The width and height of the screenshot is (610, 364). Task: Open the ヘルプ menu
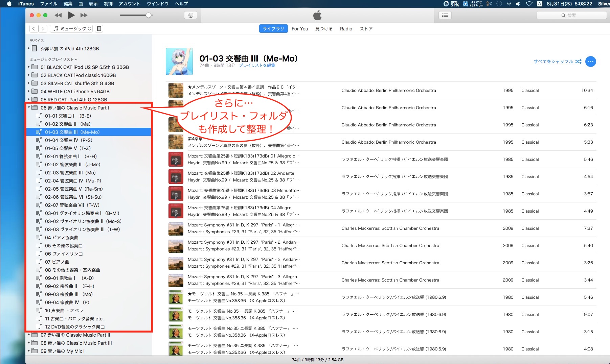tap(181, 4)
